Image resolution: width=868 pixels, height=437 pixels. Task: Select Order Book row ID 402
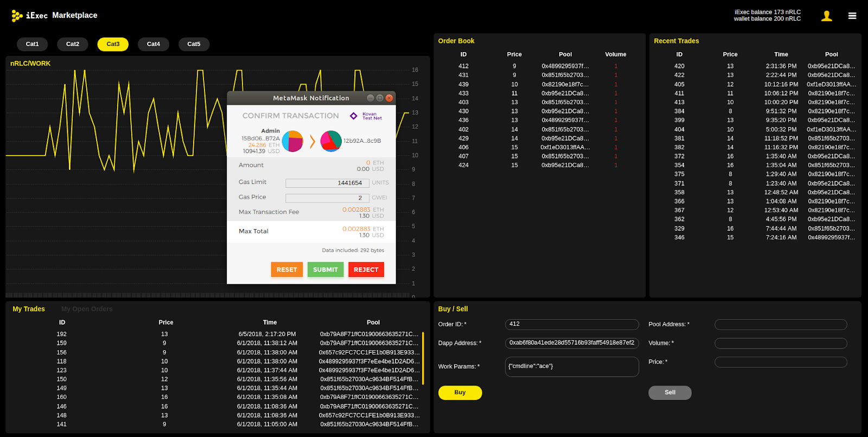pos(540,129)
